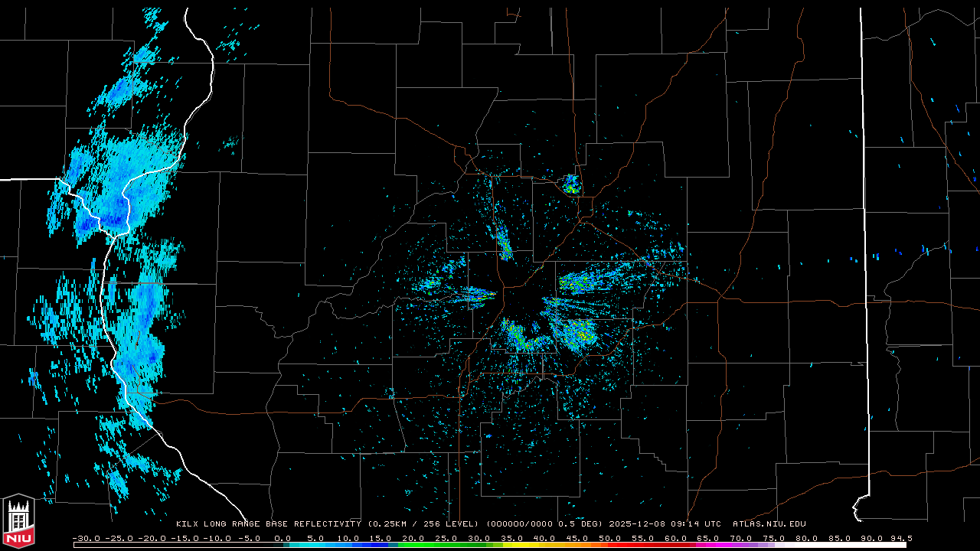980x551 pixels.
Task: Click the narrow vertical echo northwest of radar center
Action: pyautogui.click(x=505, y=243)
